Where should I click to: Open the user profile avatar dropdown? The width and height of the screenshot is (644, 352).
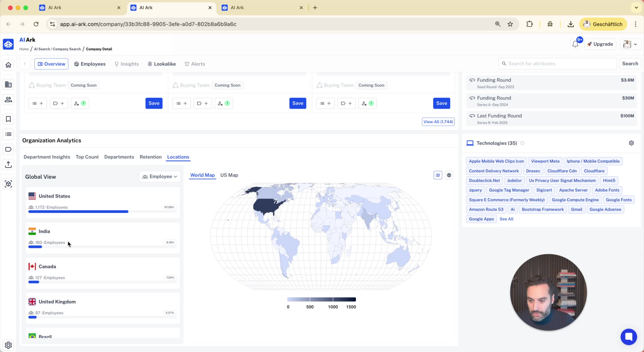(630, 44)
